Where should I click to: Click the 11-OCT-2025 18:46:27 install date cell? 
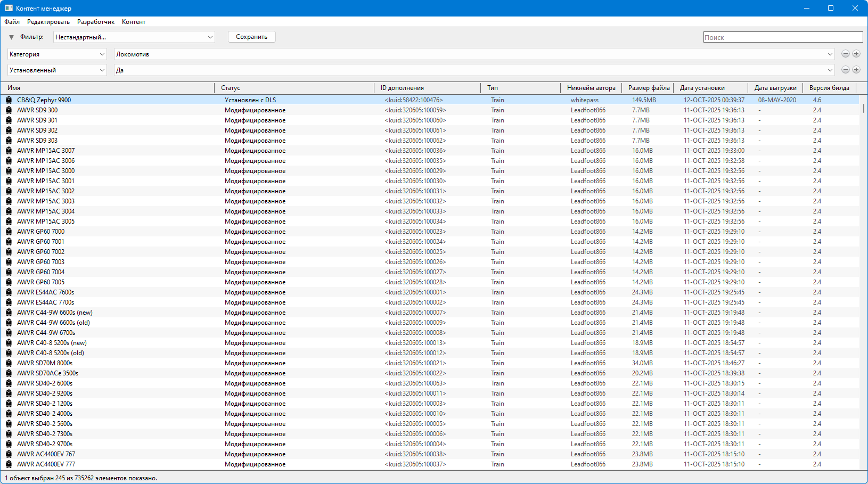click(714, 363)
